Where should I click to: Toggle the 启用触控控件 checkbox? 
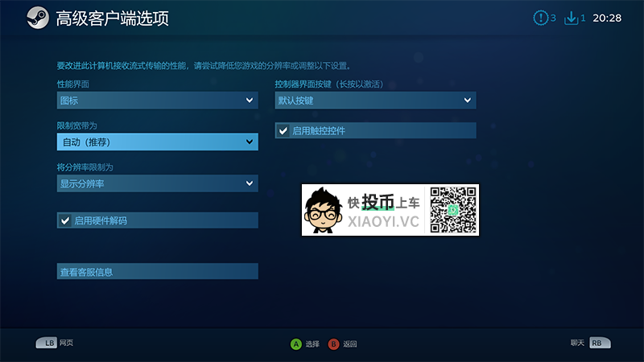click(x=283, y=131)
